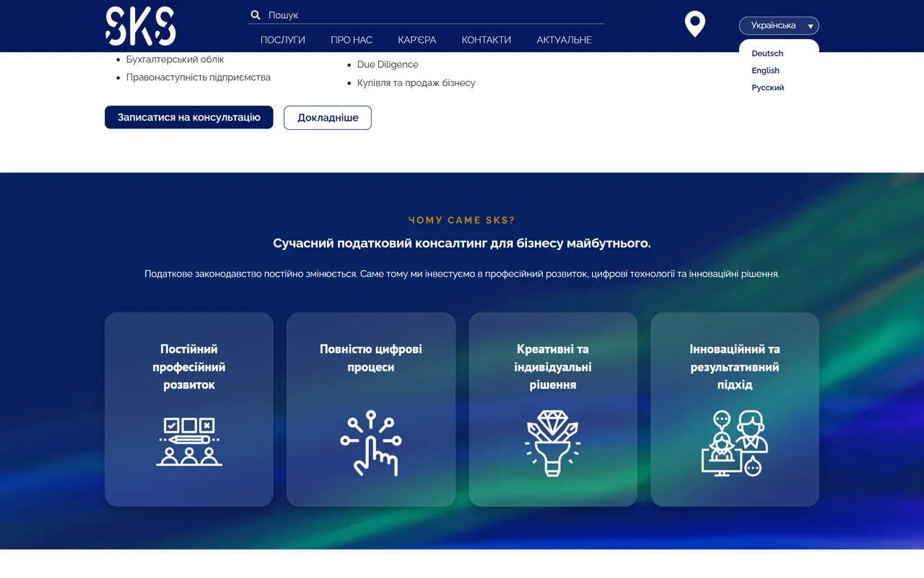Click the innovative approach people icon
The width and height of the screenshot is (924, 578).
click(x=735, y=443)
